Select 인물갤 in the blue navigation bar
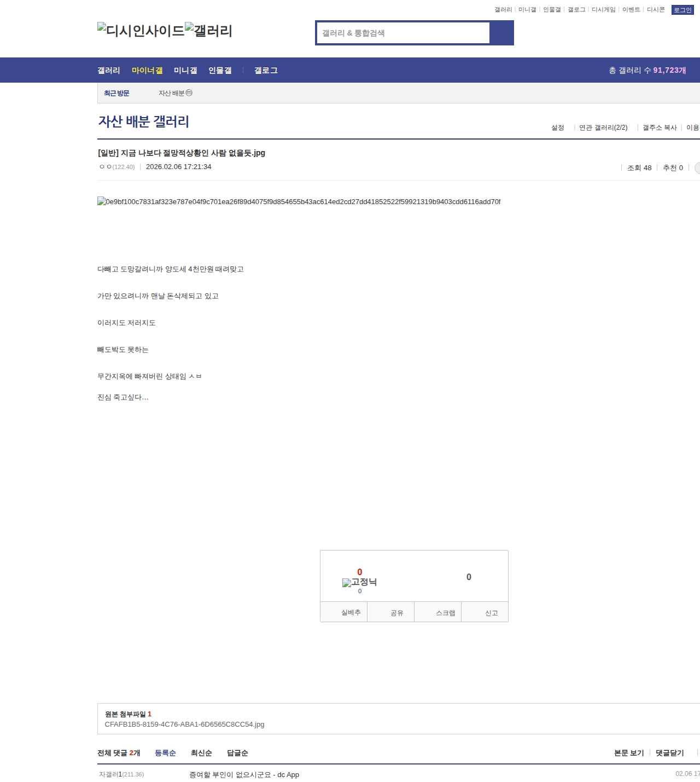 [x=220, y=71]
